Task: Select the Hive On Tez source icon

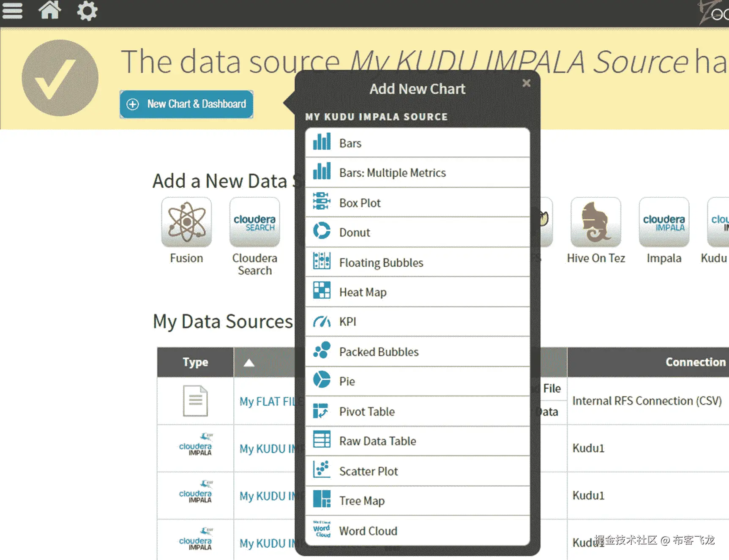Action: tap(596, 222)
